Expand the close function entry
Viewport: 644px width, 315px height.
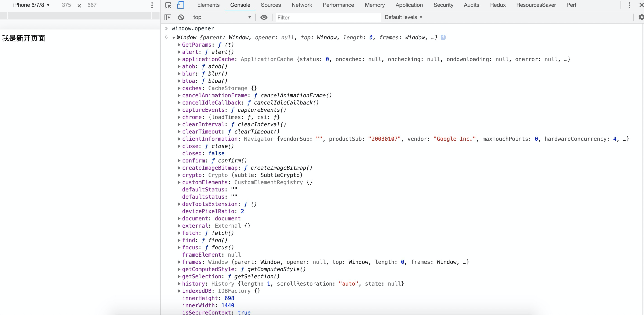[x=179, y=146]
